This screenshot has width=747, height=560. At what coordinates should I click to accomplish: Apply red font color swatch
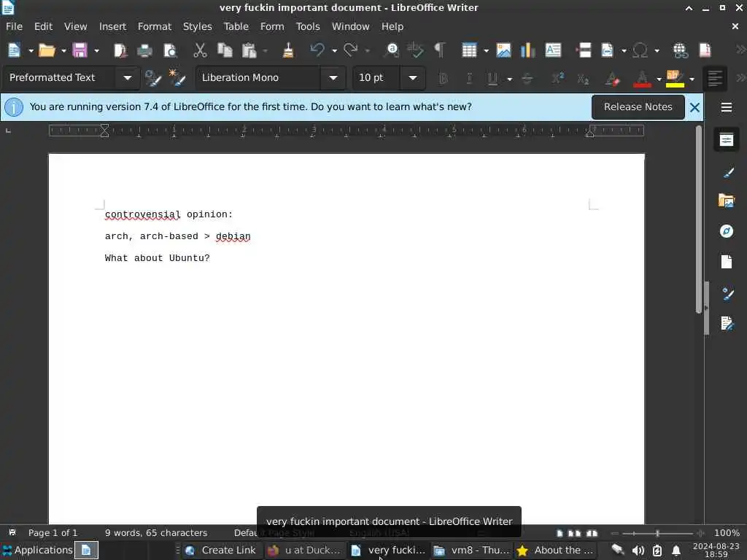point(642,78)
